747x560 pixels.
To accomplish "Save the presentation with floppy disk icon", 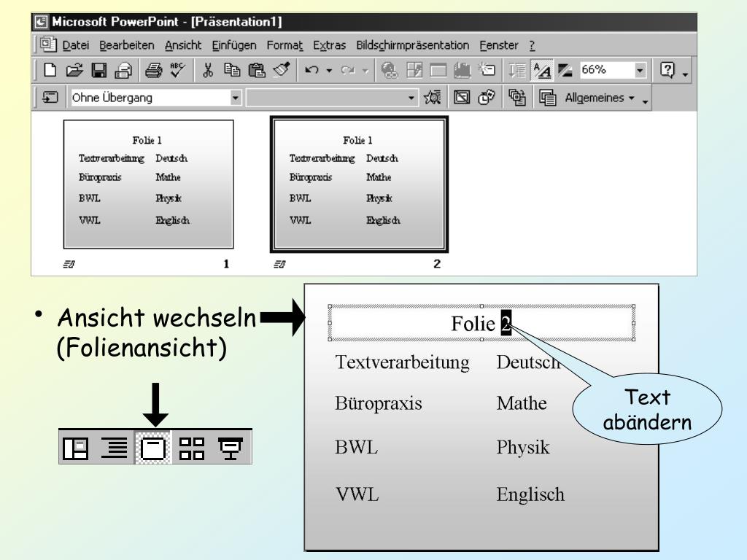I will point(99,71).
